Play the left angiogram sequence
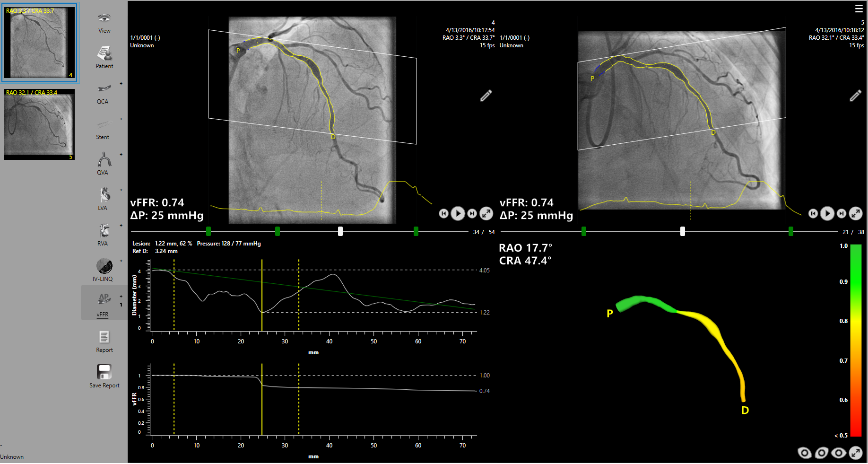Screen dimensions: 868x464 (458, 214)
